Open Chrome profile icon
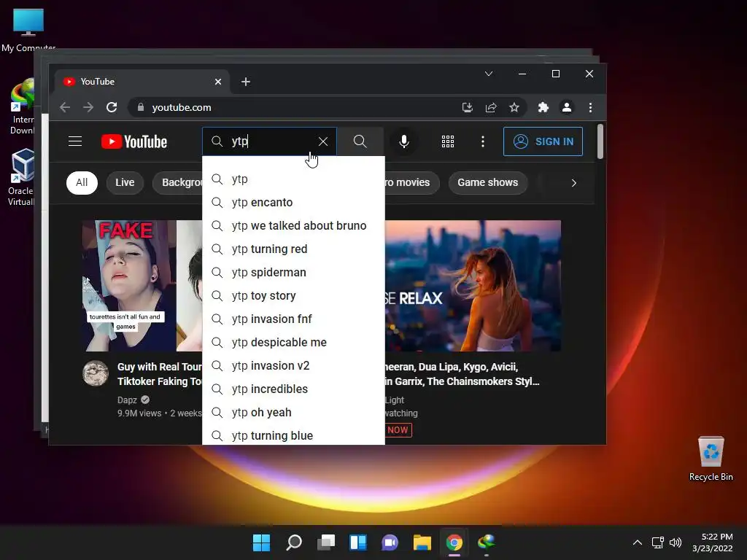 (x=566, y=107)
